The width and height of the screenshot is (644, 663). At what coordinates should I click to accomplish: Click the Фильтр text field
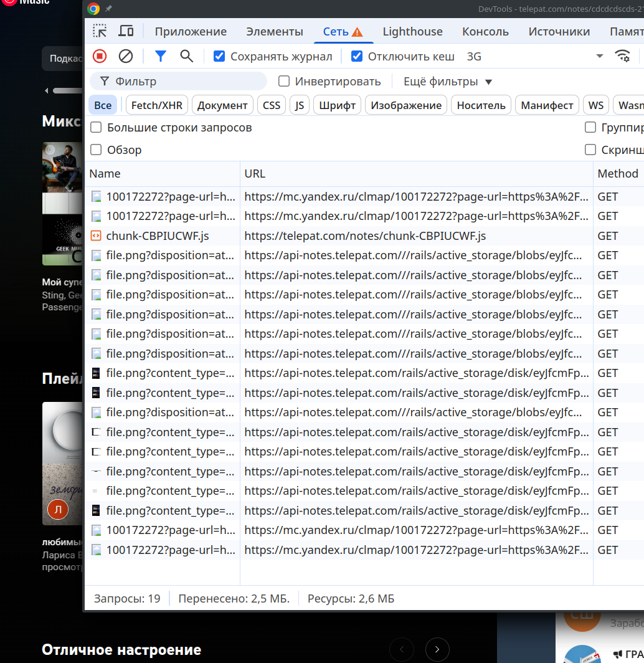pos(187,81)
